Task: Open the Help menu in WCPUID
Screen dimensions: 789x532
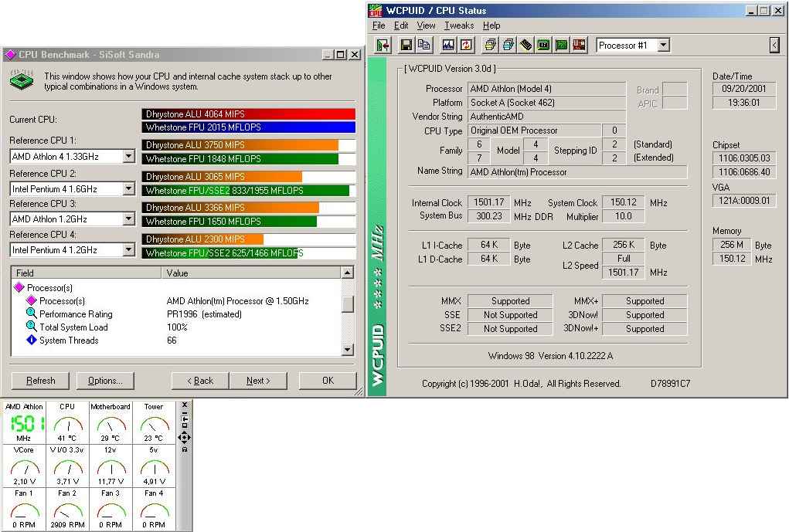Action: (491, 25)
